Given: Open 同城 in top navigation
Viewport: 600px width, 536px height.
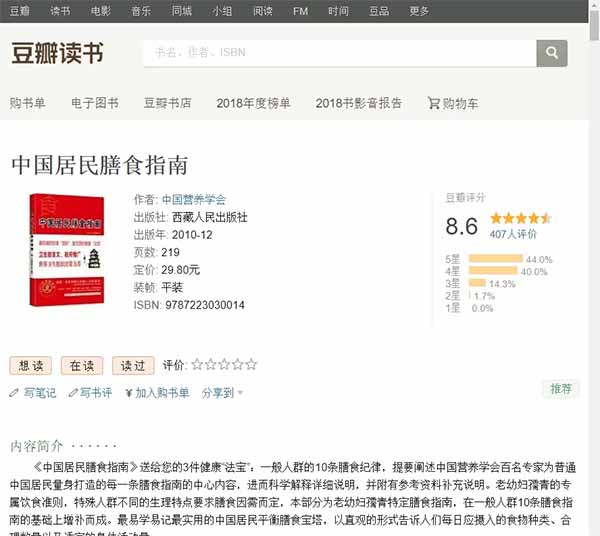Looking at the screenshot, I should coord(182,11).
